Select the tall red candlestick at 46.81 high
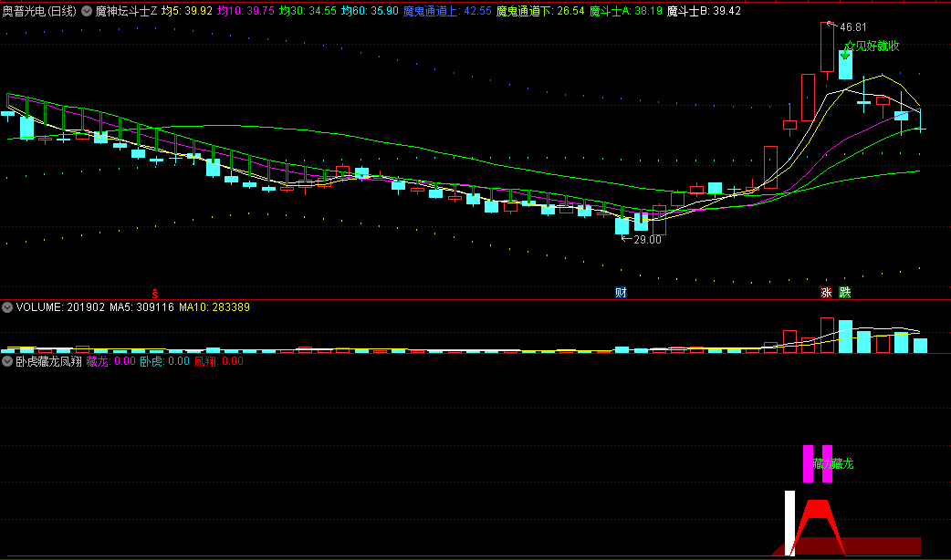Screen dimensions: 951x560 tap(827, 47)
